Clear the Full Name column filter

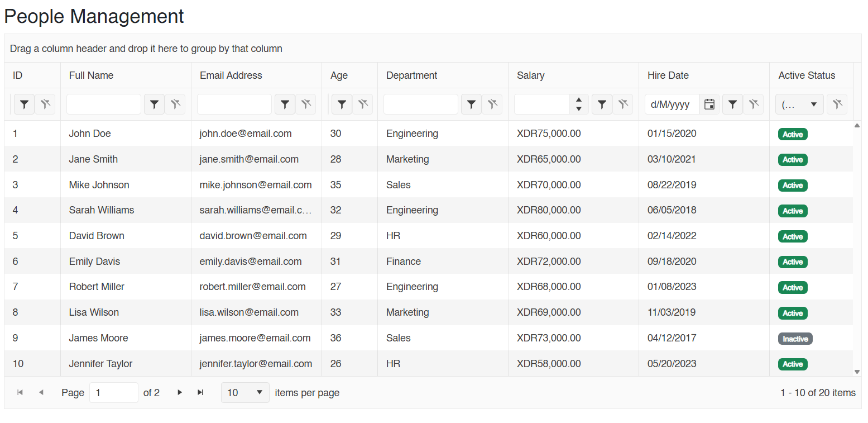pos(175,104)
